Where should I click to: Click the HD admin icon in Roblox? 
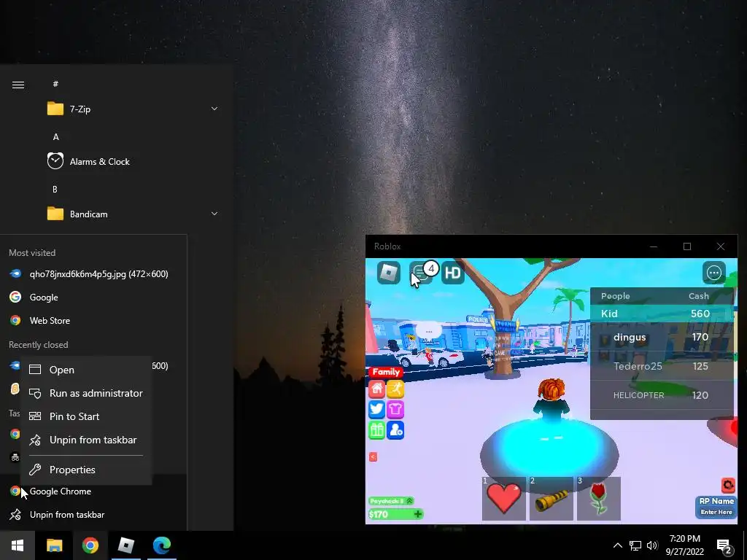pyautogui.click(x=452, y=273)
